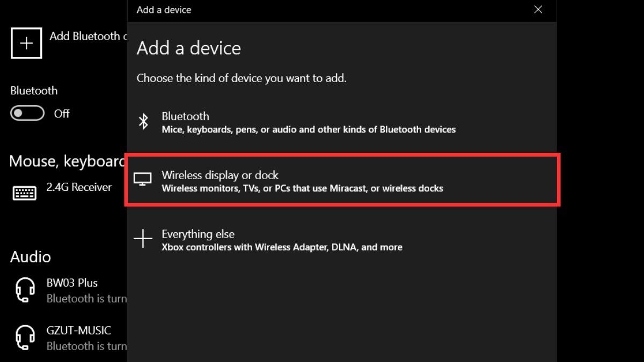Click the headset icon next to BW03 Plus
Viewport: 644px width, 362px height.
25,290
